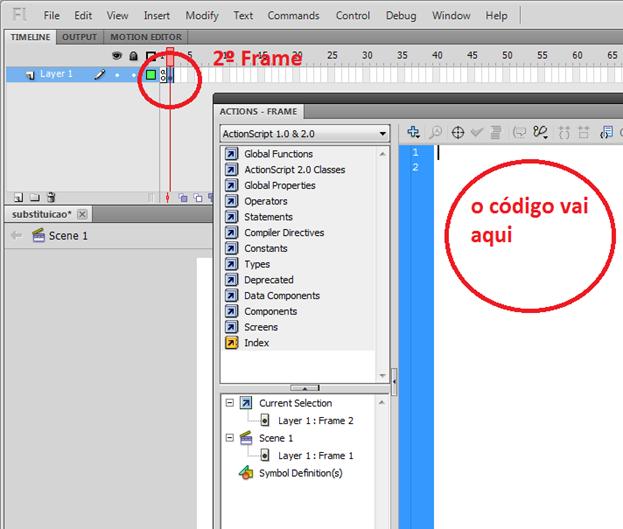Click the Onion Skin icon
Viewport: 623px width, 529px height.
pos(183,198)
